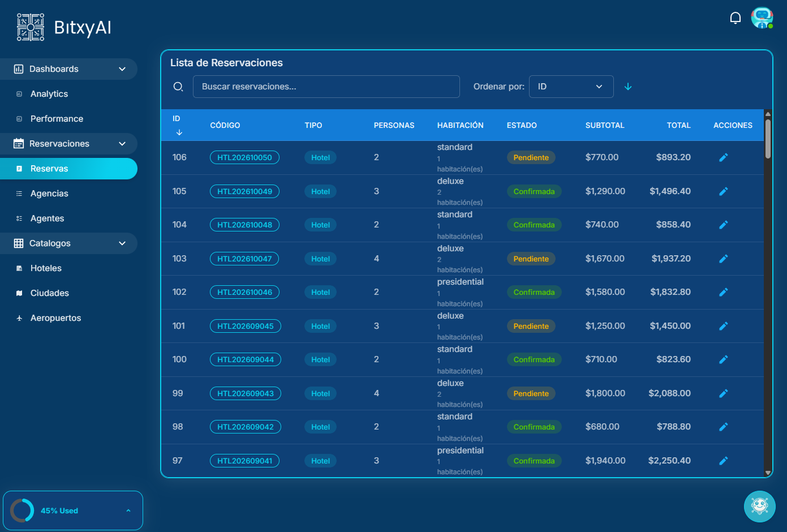Navigate to Hoteles catalog page
Image resolution: width=787 pixels, height=532 pixels.
point(46,268)
